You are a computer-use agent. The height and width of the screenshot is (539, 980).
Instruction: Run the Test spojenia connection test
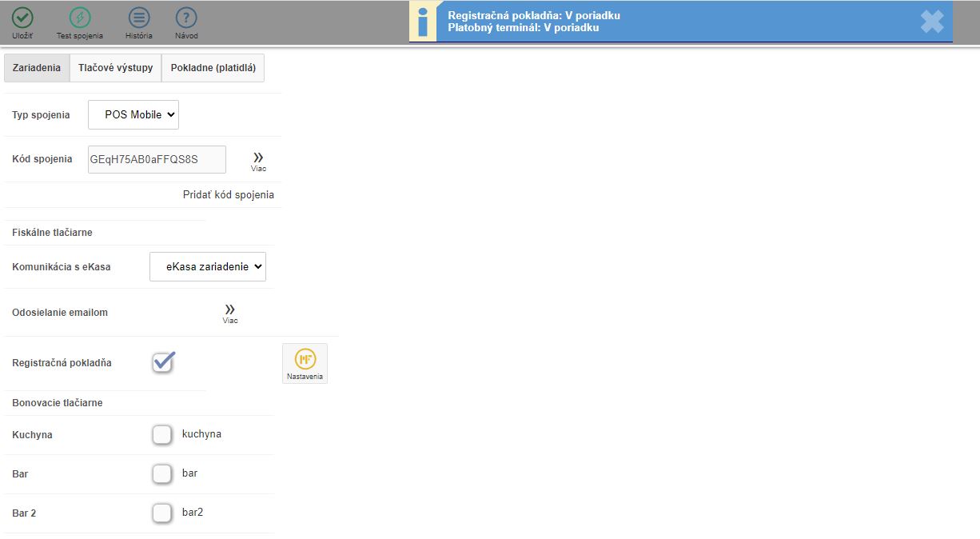(80, 19)
